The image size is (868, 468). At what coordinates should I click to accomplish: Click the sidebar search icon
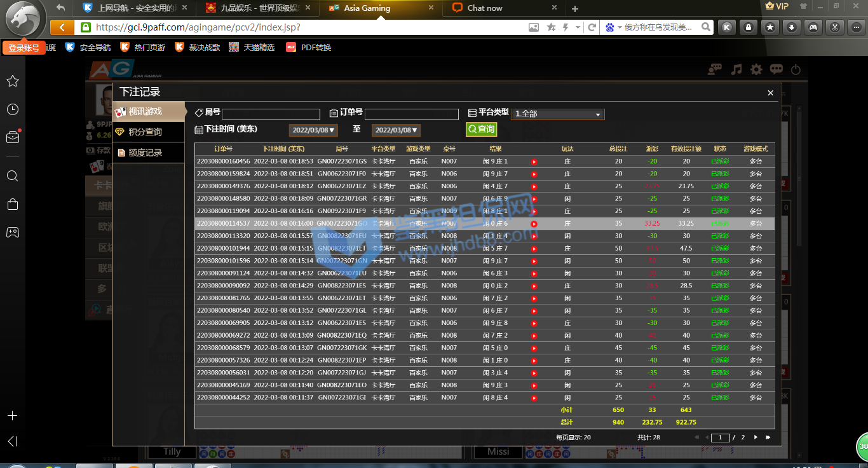pos(12,176)
